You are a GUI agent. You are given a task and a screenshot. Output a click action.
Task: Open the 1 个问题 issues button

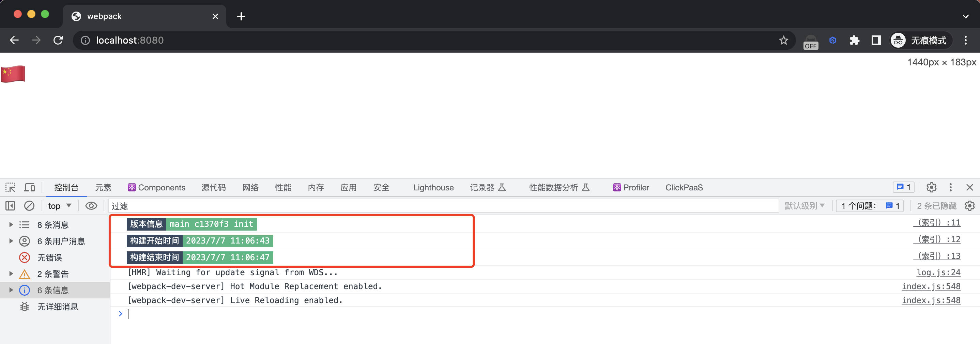[870, 206]
